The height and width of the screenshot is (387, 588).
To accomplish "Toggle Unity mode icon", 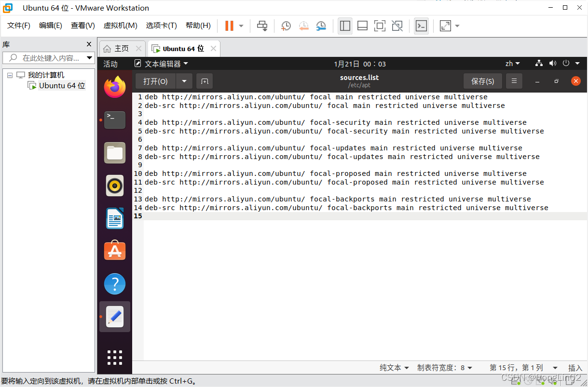I will tap(397, 26).
